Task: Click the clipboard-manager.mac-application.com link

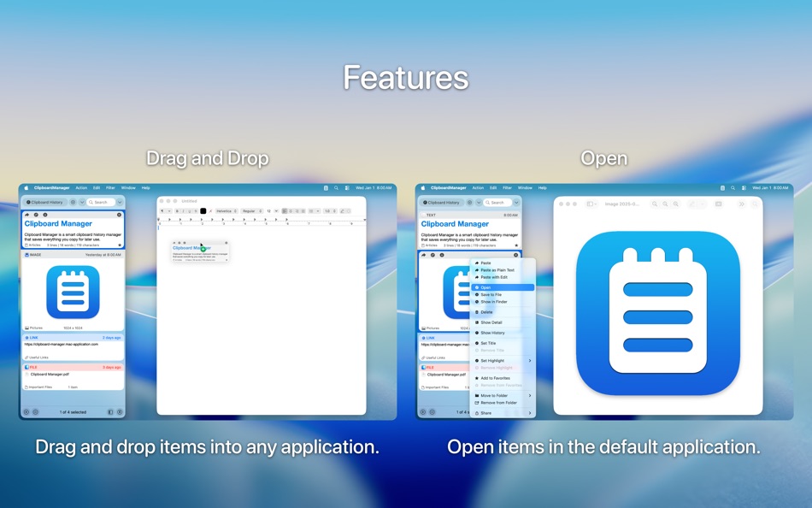Action: pyautogui.click(x=60, y=344)
